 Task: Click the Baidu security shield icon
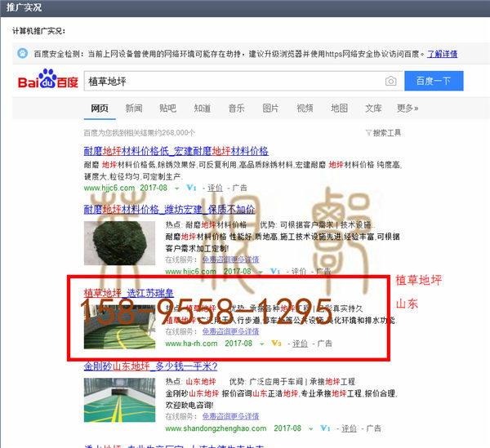[22, 53]
